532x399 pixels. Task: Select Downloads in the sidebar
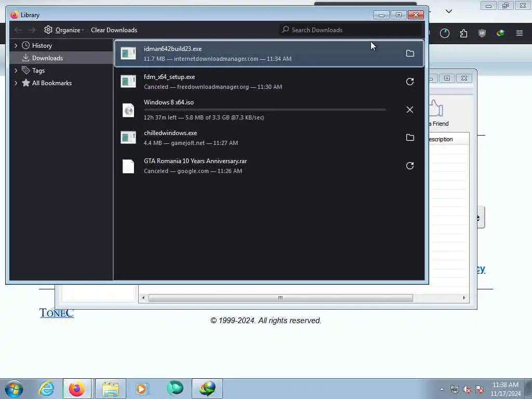click(47, 58)
